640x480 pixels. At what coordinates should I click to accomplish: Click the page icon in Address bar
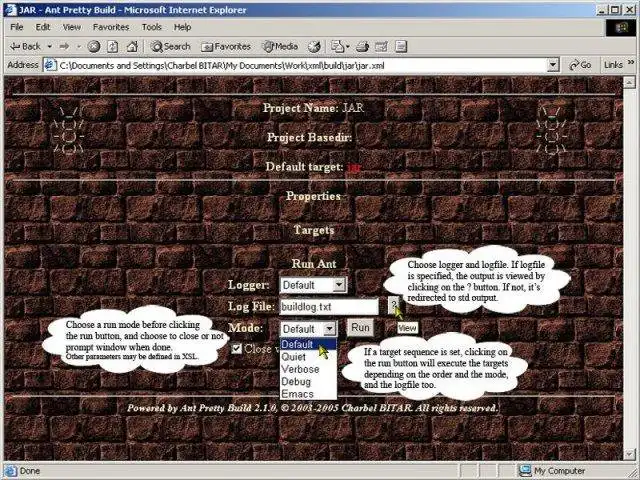point(50,65)
